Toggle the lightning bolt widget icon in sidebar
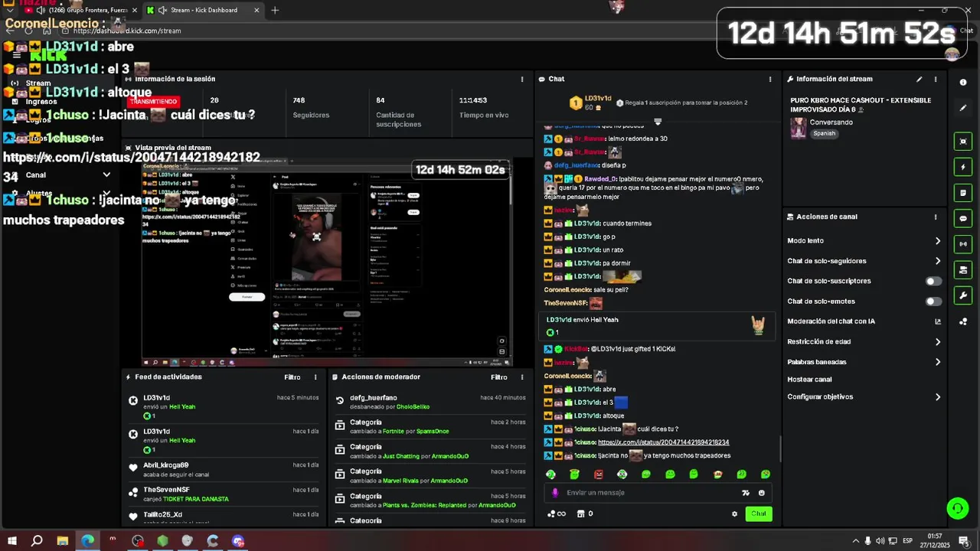Screen dimensions: 980x551 coord(963,167)
